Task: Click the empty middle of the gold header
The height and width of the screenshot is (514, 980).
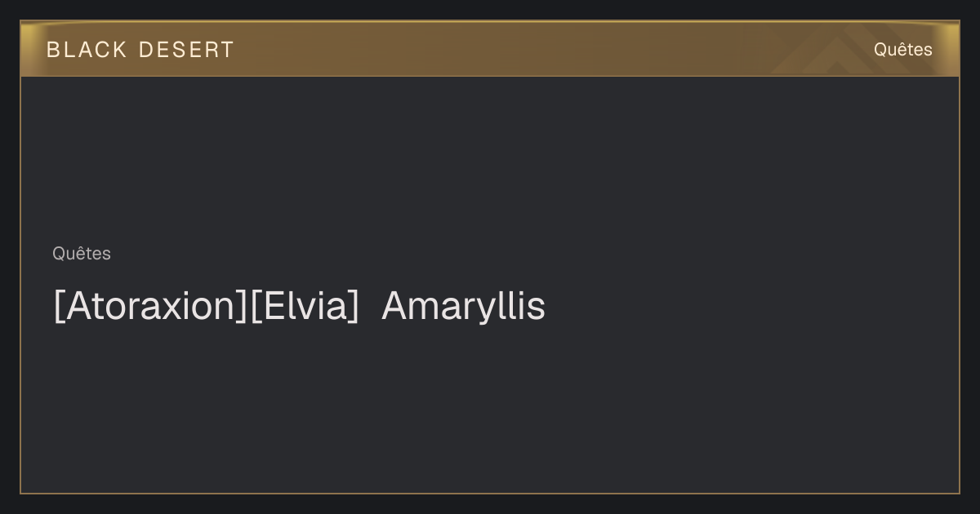Action: pos(506,49)
